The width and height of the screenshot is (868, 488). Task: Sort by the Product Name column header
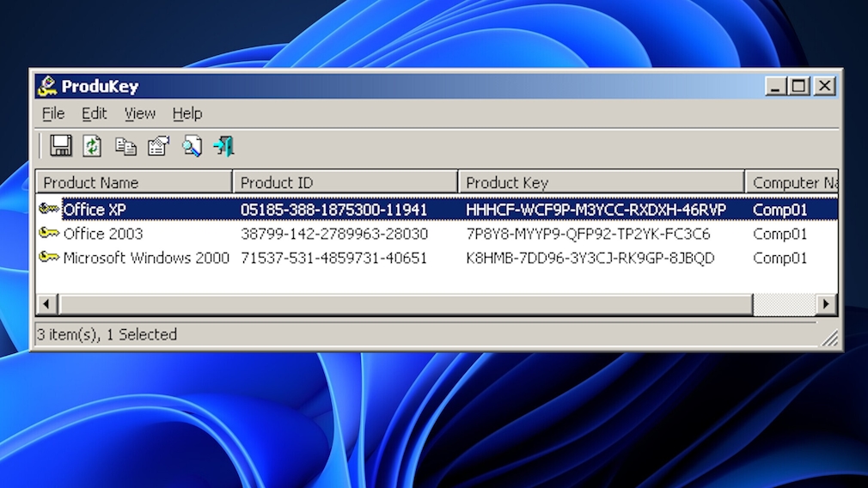(x=134, y=182)
